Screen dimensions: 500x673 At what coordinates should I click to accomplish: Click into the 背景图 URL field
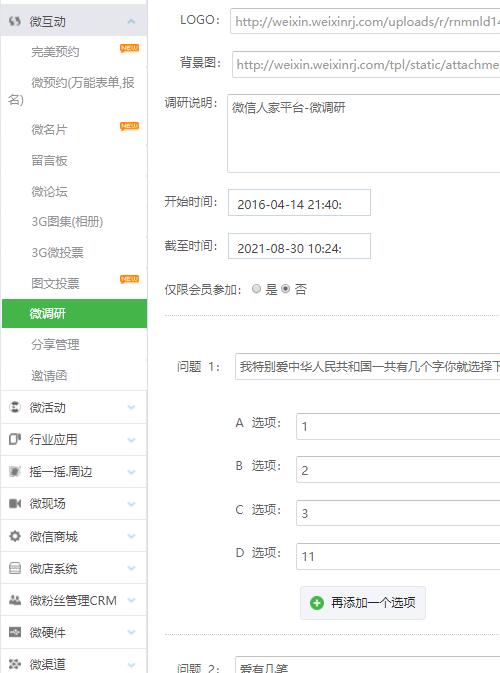(x=366, y=64)
